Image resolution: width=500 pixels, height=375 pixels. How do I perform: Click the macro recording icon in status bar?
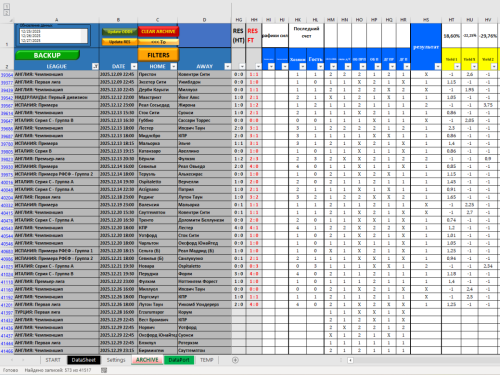click(x=104, y=370)
